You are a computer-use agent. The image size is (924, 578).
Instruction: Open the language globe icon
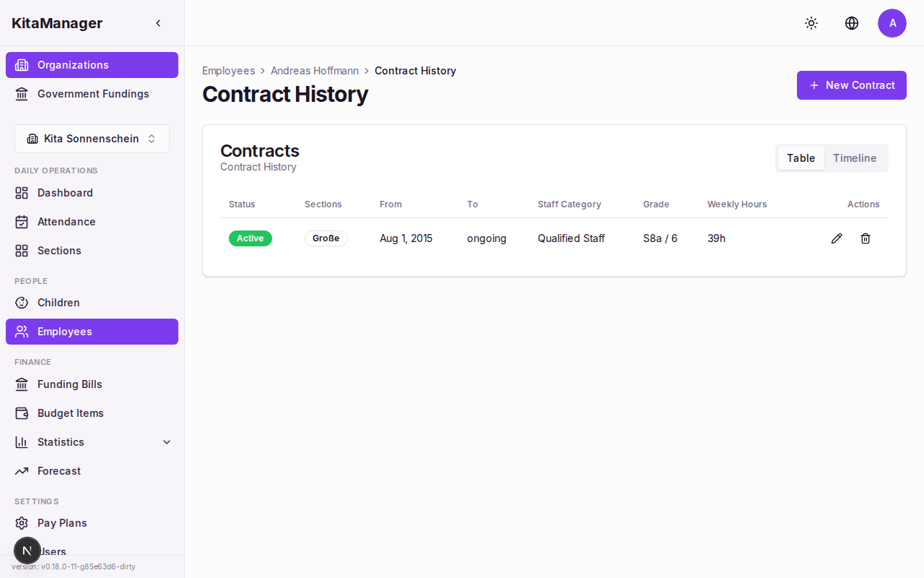852,23
